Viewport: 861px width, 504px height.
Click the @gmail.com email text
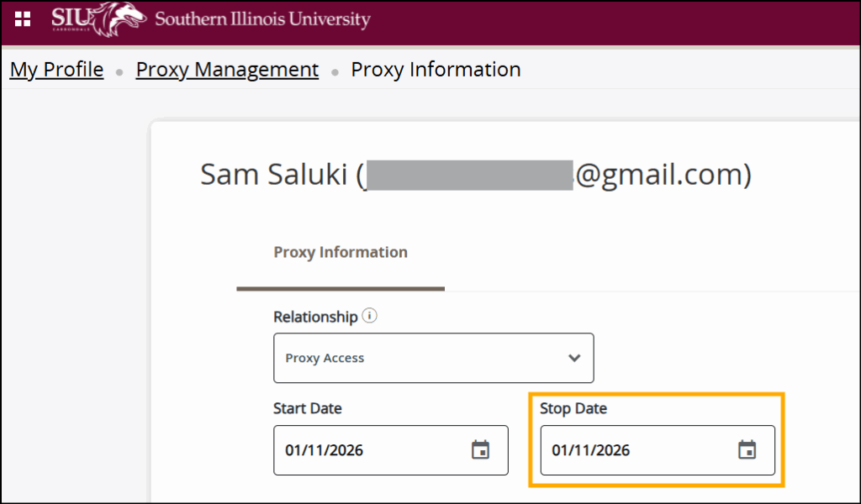coord(660,176)
